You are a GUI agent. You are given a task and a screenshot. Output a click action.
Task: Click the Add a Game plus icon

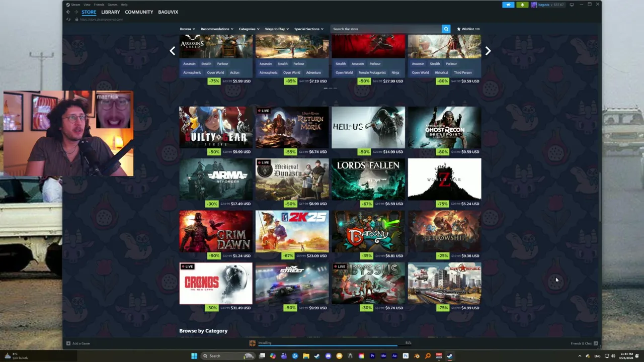pyautogui.click(x=68, y=343)
